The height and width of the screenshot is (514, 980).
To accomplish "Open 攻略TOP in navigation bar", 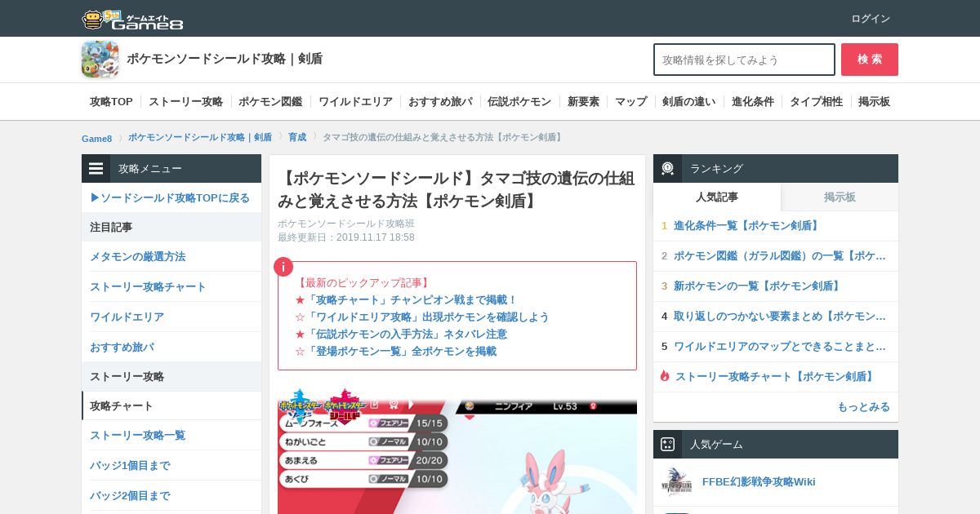I will click(x=111, y=102).
